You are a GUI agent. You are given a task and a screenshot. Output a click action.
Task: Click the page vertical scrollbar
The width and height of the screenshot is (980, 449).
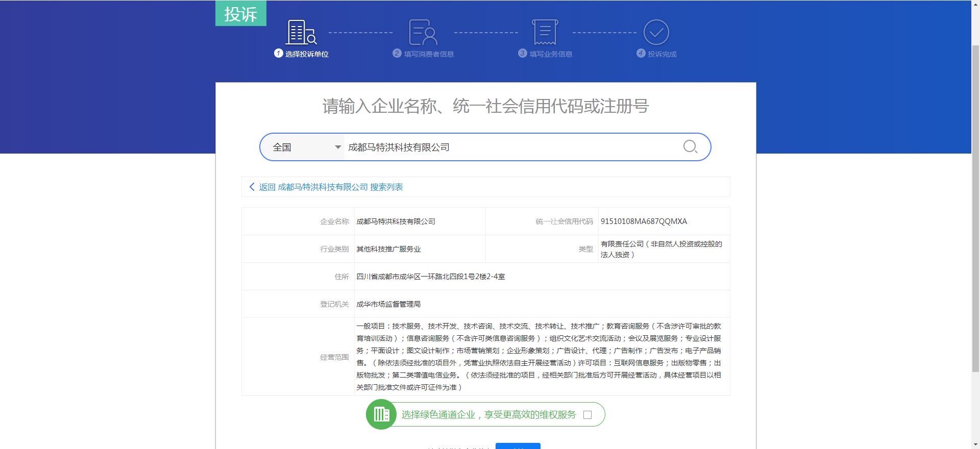[975, 204]
